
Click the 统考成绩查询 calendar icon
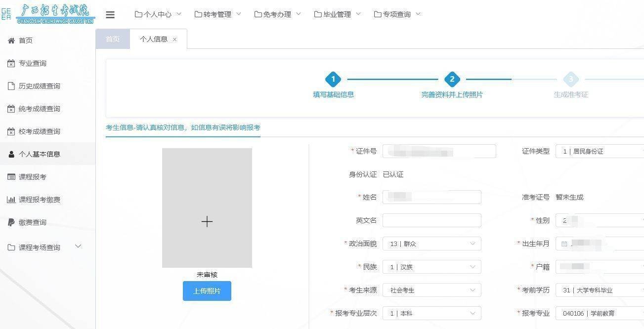point(11,108)
